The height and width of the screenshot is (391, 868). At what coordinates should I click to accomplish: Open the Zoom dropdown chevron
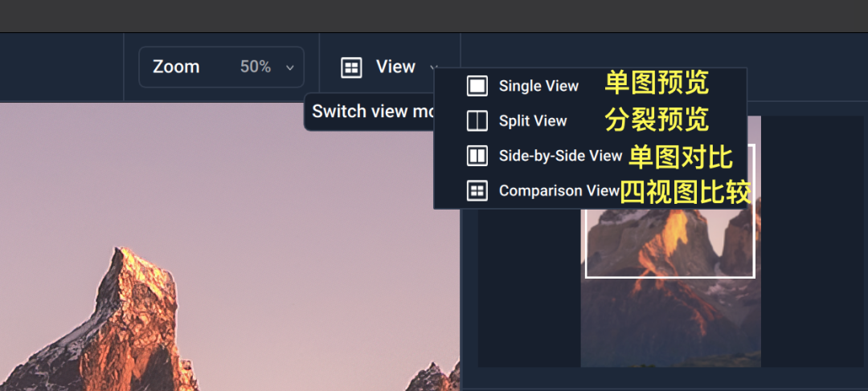pos(289,68)
